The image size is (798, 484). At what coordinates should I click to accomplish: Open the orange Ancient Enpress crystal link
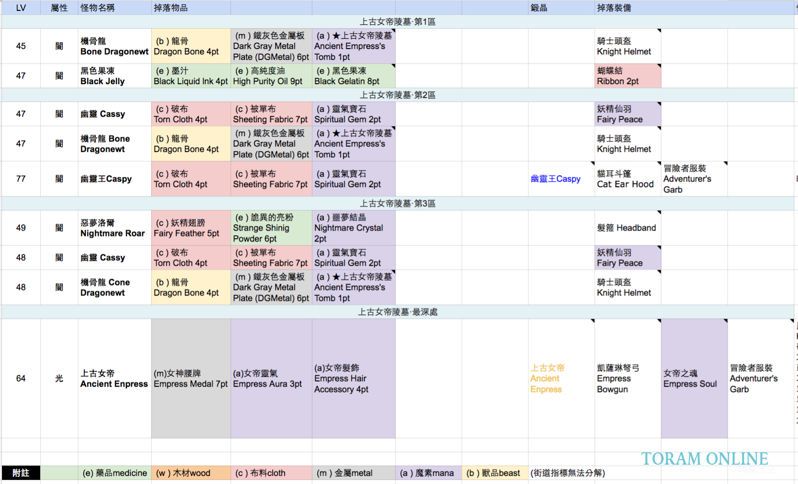click(547, 379)
